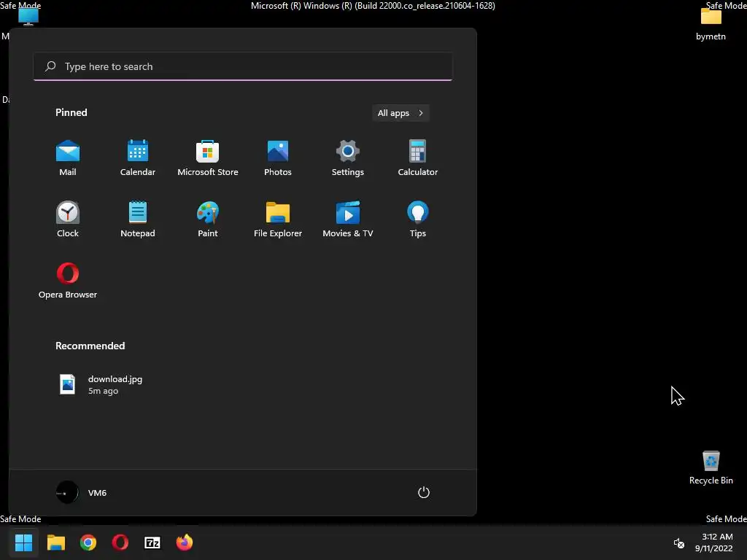Click the All apps button
Viewport: 747px width, 560px height.
(400, 113)
